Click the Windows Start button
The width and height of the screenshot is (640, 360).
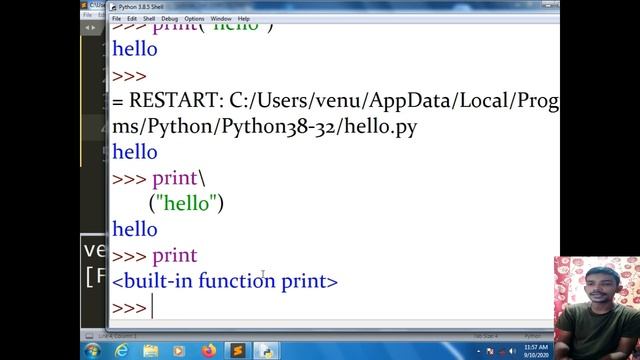pos(93,351)
